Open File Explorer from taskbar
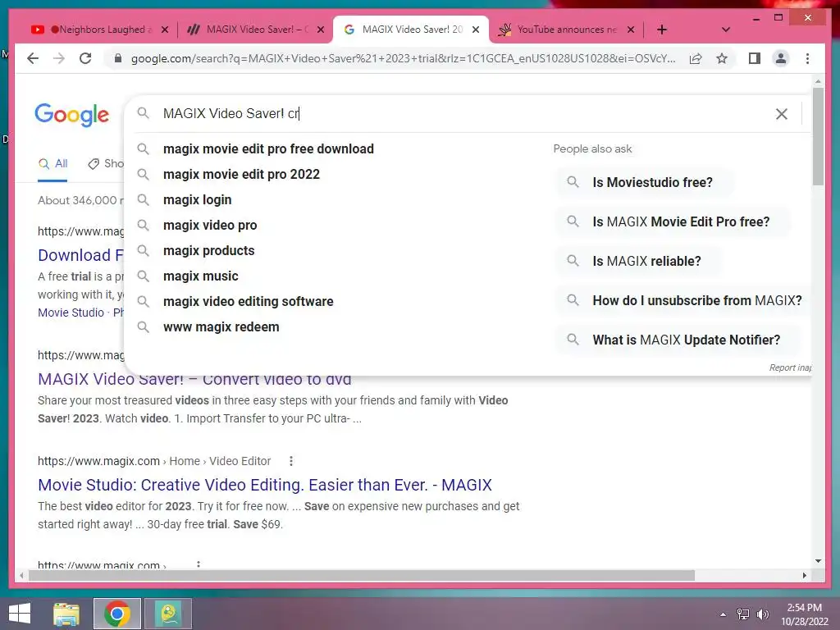This screenshot has width=840, height=630. pos(66,614)
